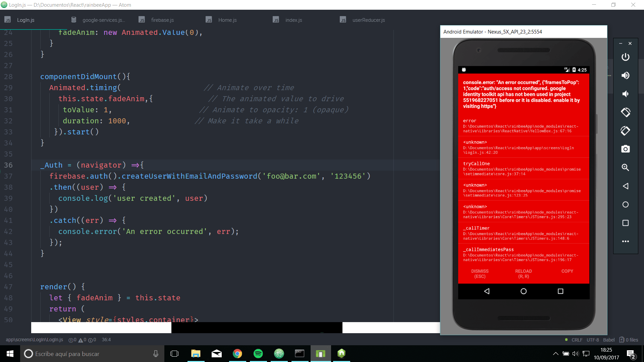Rotate emulator left with the first rotate icon

tap(625, 112)
